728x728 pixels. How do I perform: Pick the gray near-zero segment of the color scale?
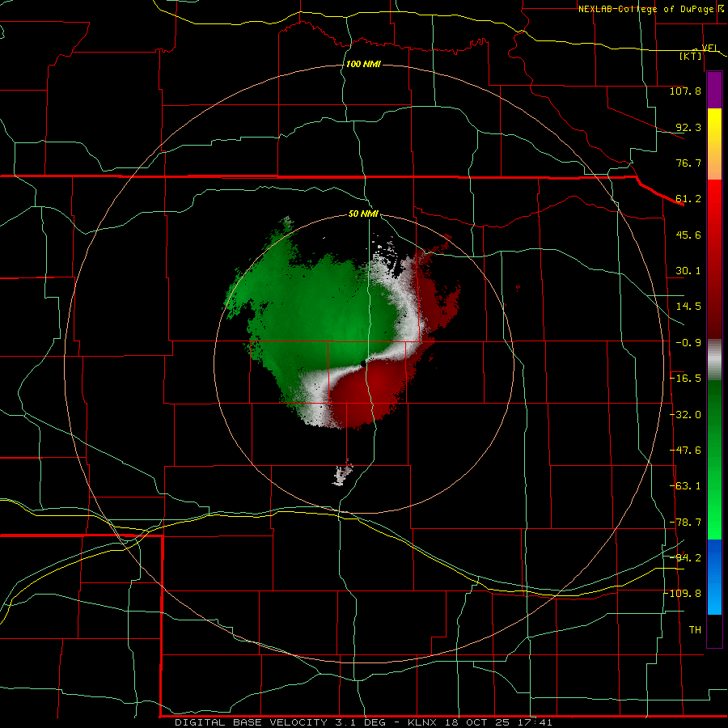(714, 360)
